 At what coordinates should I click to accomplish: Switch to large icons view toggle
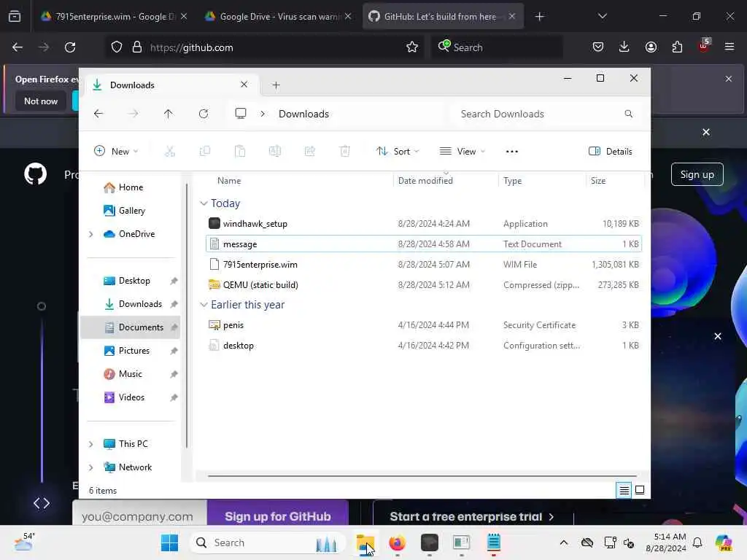click(x=640, y=490)
